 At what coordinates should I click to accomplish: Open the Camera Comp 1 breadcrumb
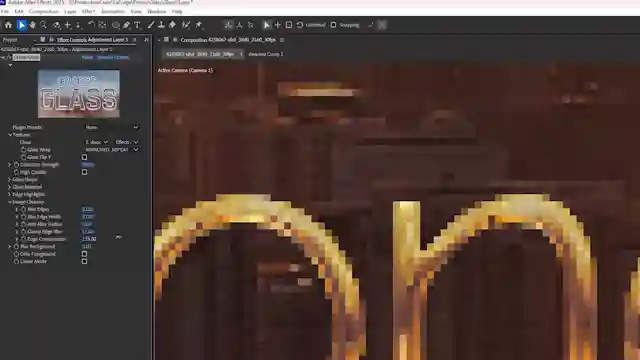(266, 54)
